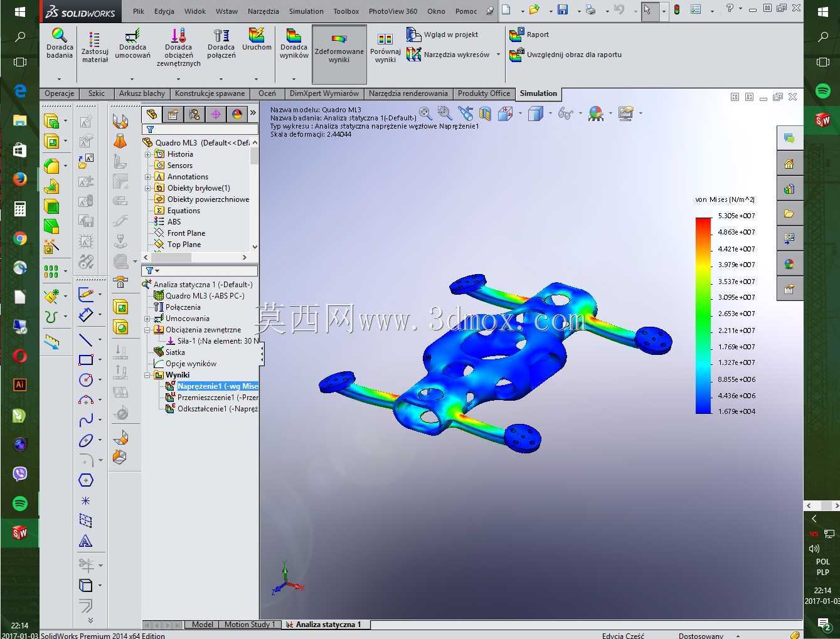Open Doradca badania study advisor

point(60,44)
